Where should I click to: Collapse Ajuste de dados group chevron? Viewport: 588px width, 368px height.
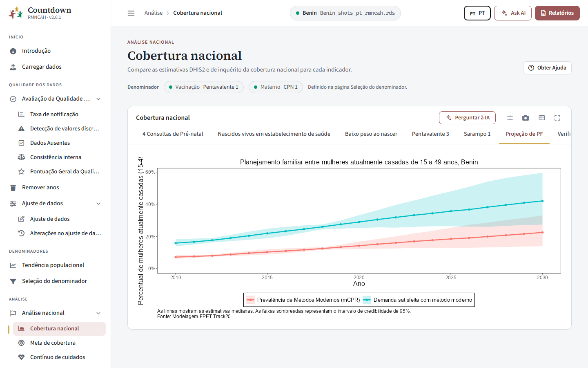pos(98,204)
